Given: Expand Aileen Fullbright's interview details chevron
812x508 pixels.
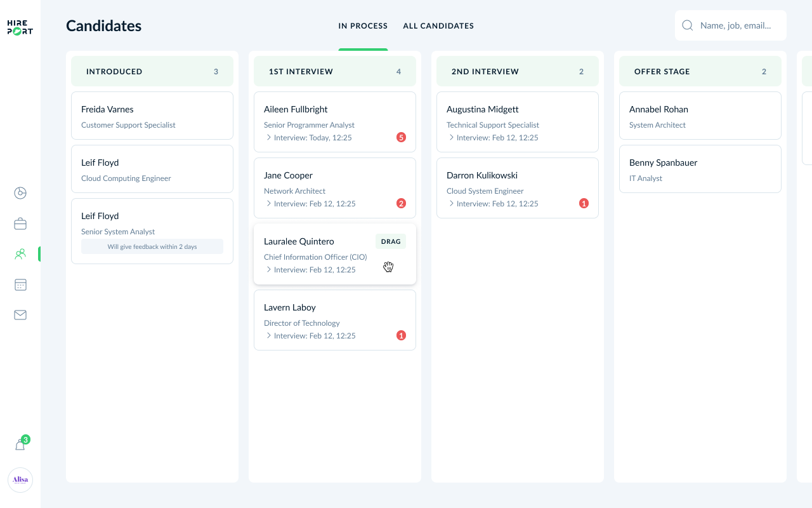Looking at the screenshot, I should point(268,137).
